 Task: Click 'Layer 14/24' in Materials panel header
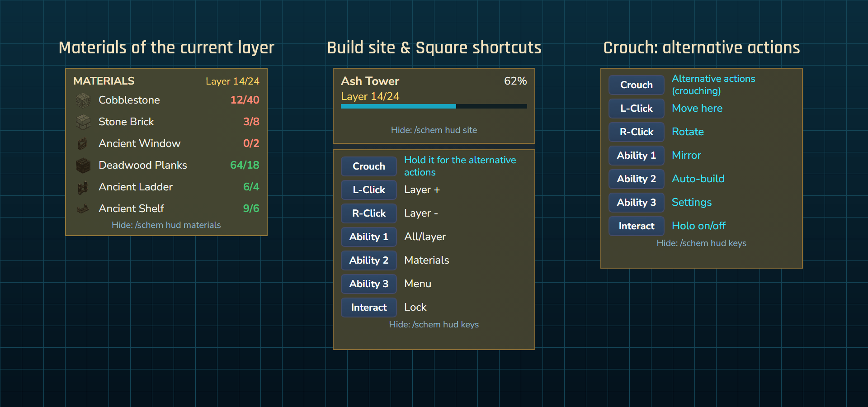(x=232, y=81)
